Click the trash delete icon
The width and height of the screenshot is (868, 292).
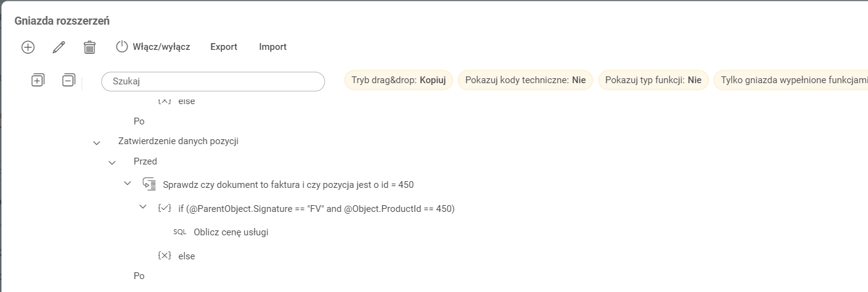click(x=89, y=47)
